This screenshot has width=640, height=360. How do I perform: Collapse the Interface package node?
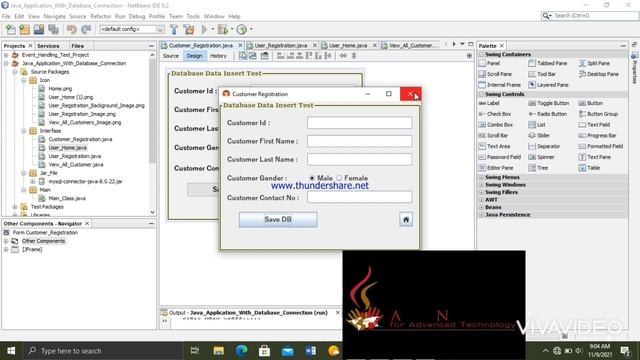point(24,131)
